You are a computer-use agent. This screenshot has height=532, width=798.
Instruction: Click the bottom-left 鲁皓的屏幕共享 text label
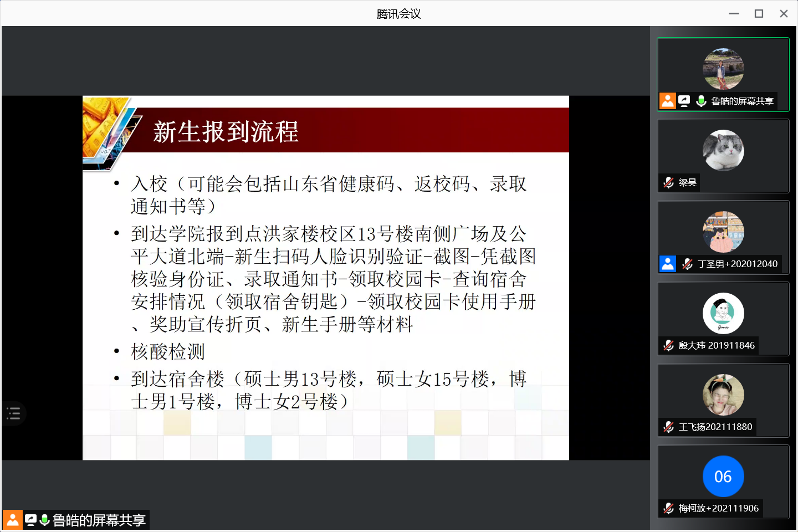tap(99, 520)
